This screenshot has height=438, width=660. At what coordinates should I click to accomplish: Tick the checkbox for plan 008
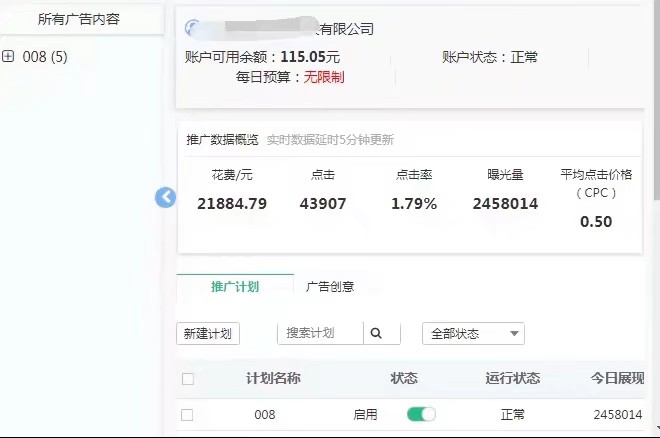tap(187, 415)
